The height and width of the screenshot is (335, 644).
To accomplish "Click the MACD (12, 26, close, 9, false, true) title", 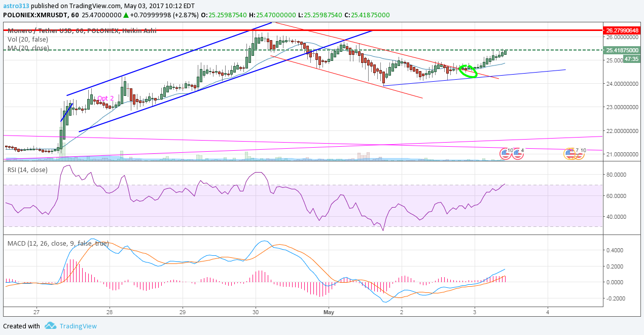I will pos(58,243).
